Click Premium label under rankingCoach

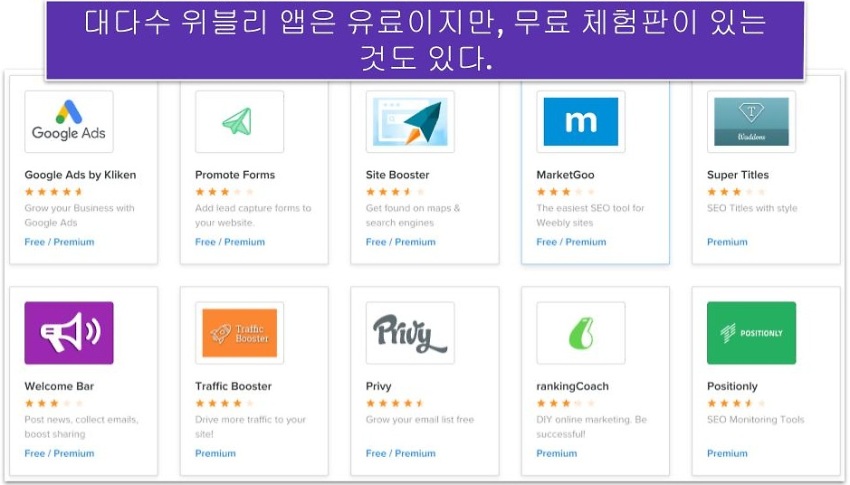(x=557, y=454)
